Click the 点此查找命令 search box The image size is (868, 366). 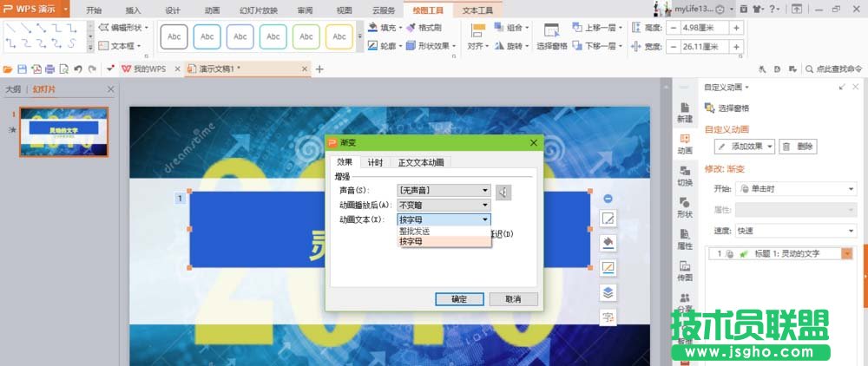[833, 69]
